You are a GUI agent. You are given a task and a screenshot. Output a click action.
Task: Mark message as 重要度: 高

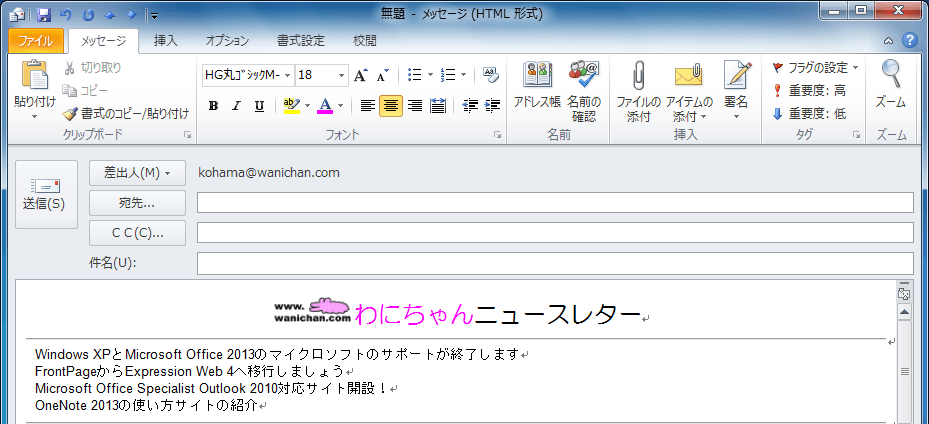pyautogui.click(x=810, y=91)
